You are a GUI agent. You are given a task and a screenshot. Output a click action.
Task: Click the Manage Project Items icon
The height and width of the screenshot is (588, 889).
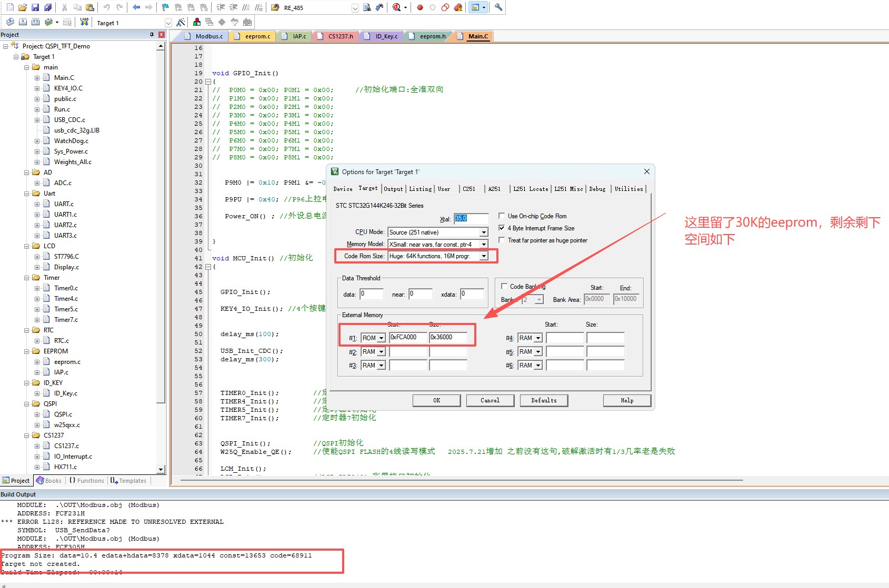[x=196, y=22]
